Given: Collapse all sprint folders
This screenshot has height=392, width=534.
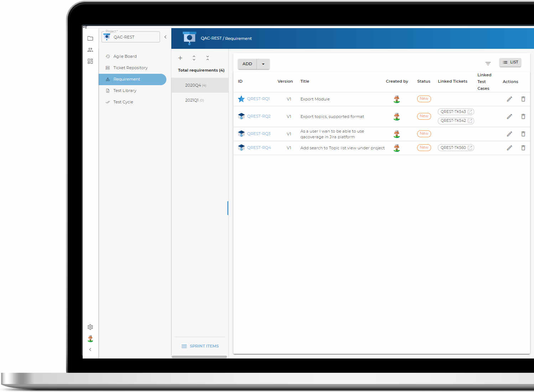Looking at the screenshot, I should [208, 58].
